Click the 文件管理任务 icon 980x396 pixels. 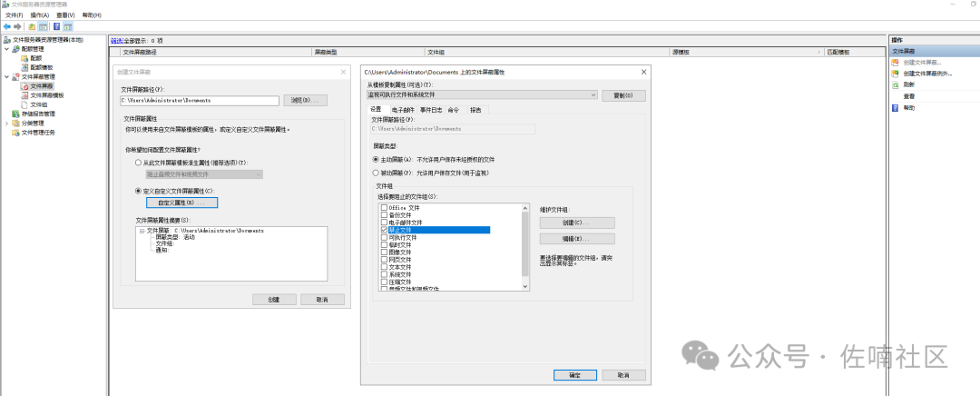click(x=16, y=133)
